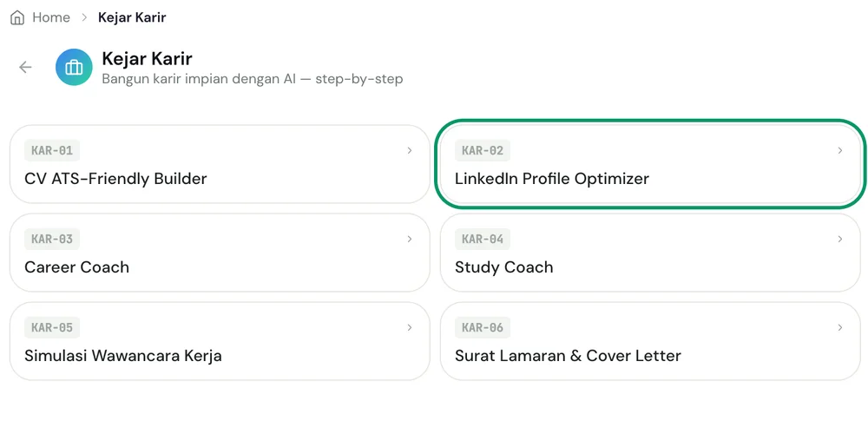Click the subtitle 'Bangun karir impian dengan AI'

tap(200, 79)
